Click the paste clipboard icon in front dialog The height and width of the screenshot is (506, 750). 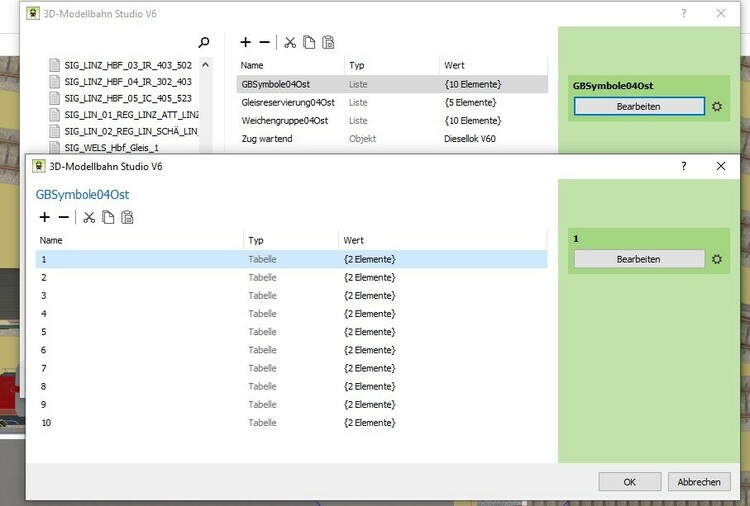coord(127,217)
